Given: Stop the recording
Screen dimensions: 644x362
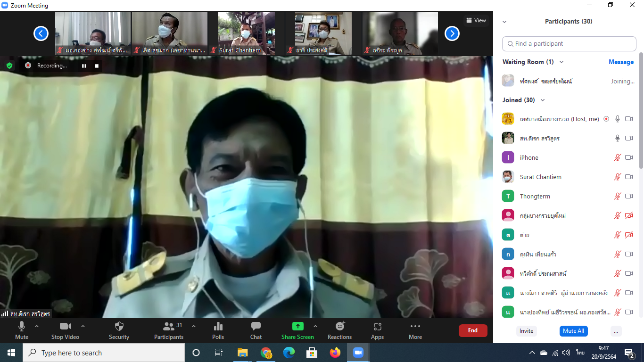Looking at the screenshot, I should 97,66.
